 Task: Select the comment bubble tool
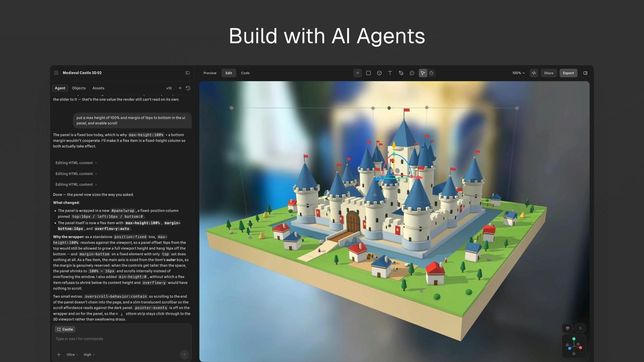pyautogui.click(x=412, y=73)
